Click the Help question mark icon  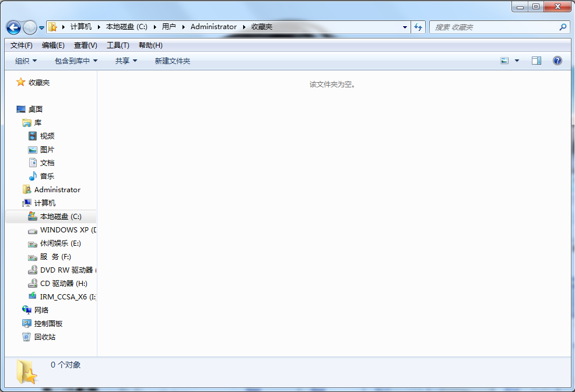pyautogui.click(x=557, y=61)
